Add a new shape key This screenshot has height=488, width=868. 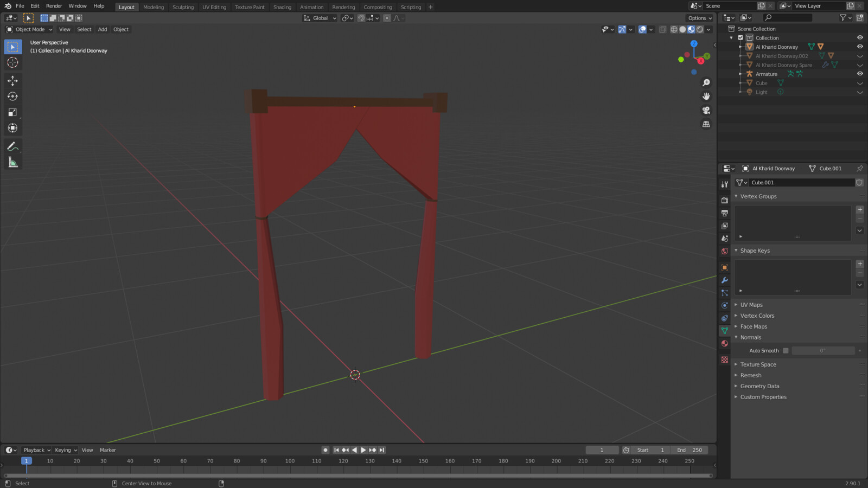(x=860, y=264)
